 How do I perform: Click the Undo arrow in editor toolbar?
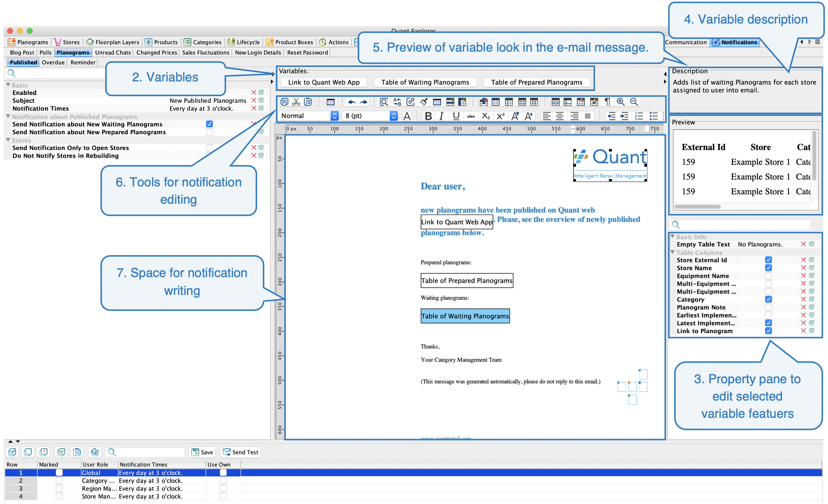click(x=352, y=102)
